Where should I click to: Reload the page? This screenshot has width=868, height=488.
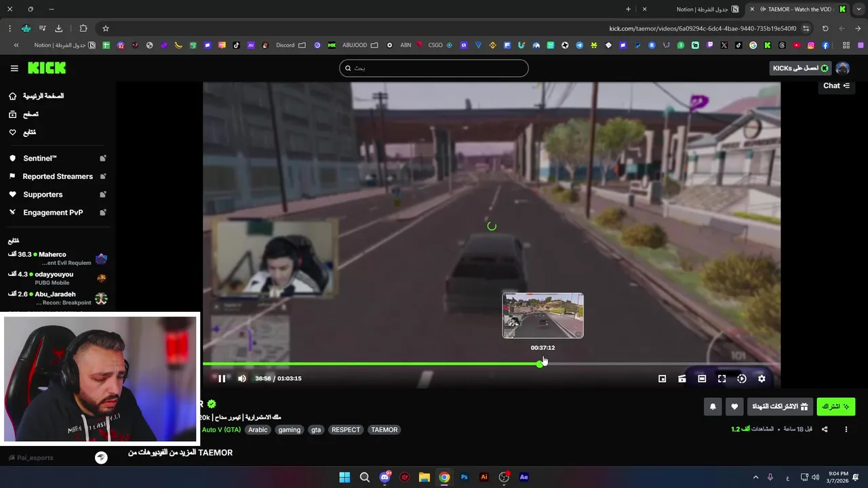pos(825,28)
